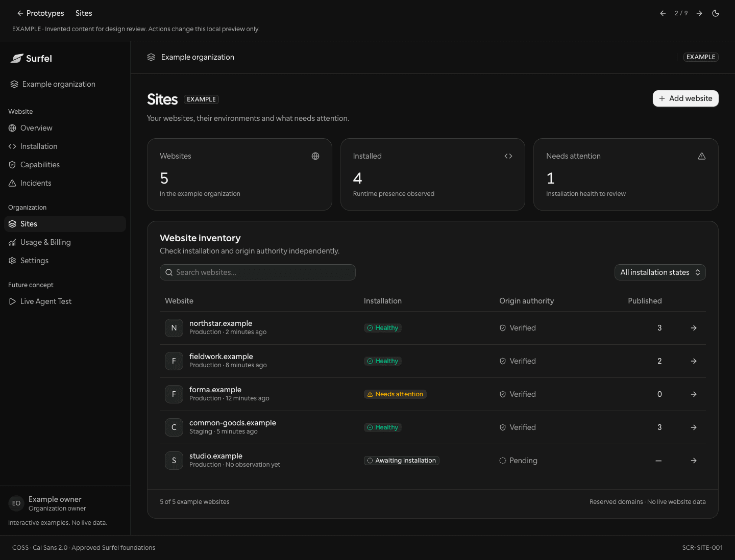Viewport: 735px width, 560px height.
Task: Click the Sites layers icon in sidebar
Action: pyautogui.click(x=12, y=224)
